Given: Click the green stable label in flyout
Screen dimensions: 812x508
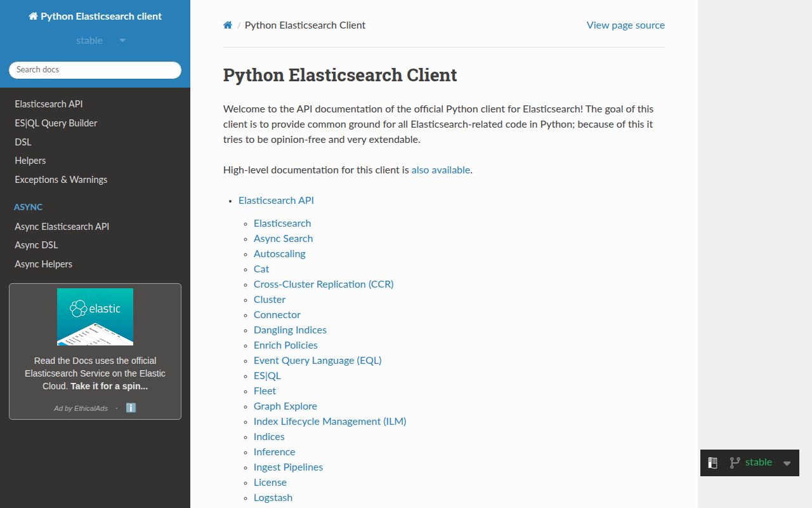Looking at the screenshot, I should pyautogui.click(x=759, y=462).
